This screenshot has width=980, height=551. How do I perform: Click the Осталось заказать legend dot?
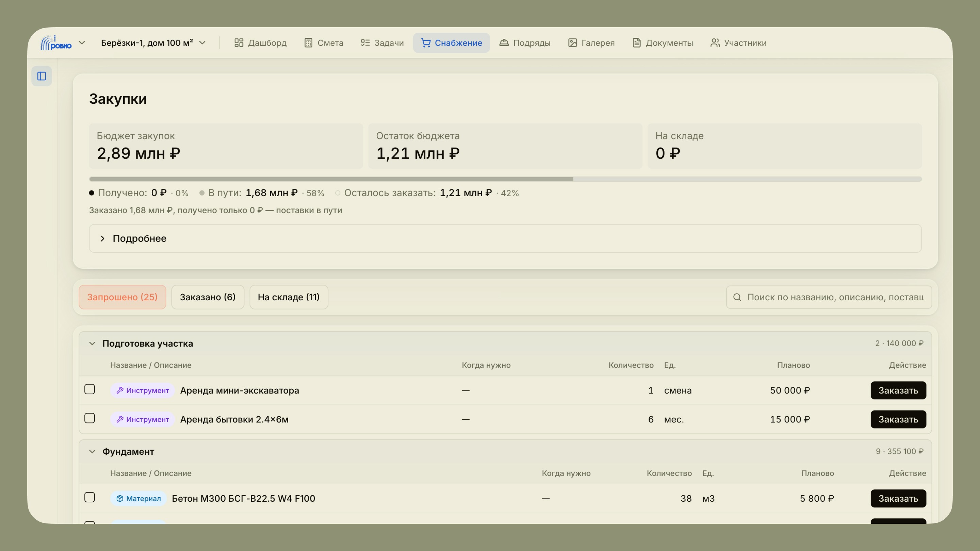pos(338,193)
